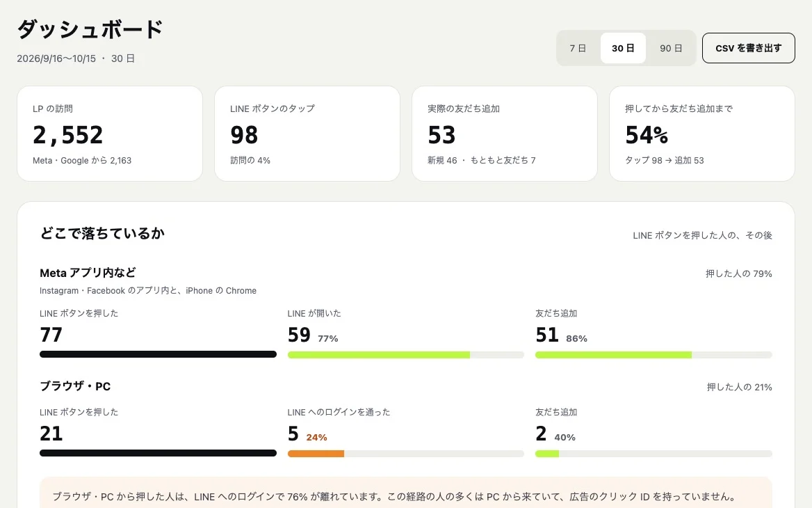Click the 友だち追加 40% progress bar

[653, 454]
